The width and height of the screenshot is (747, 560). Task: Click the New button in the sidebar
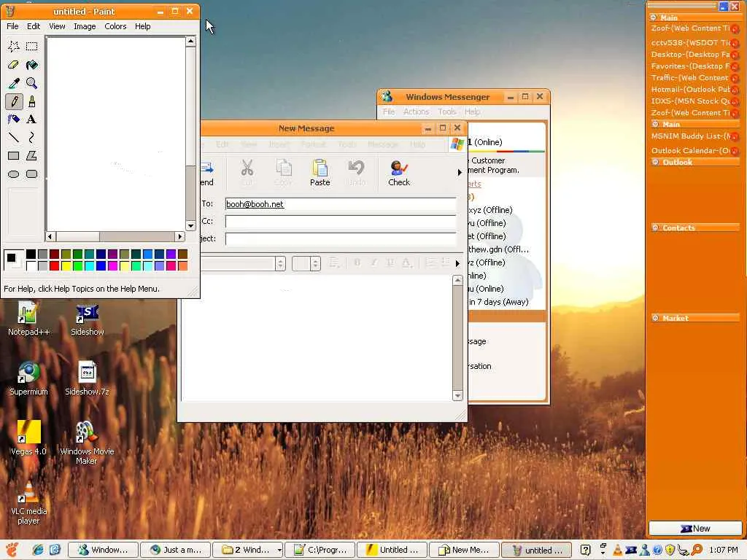[x=695, y=528]
